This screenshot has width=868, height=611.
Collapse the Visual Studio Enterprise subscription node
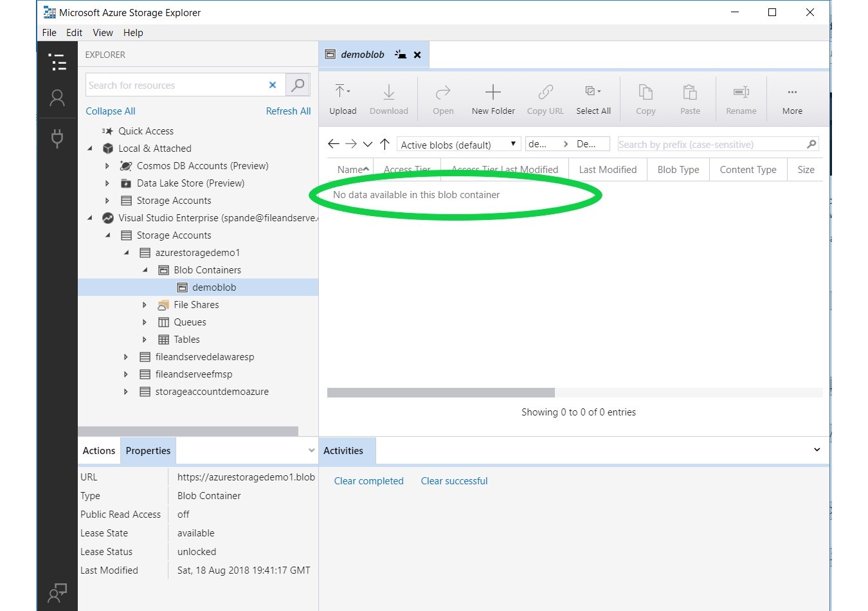click(x=90, y=218)
